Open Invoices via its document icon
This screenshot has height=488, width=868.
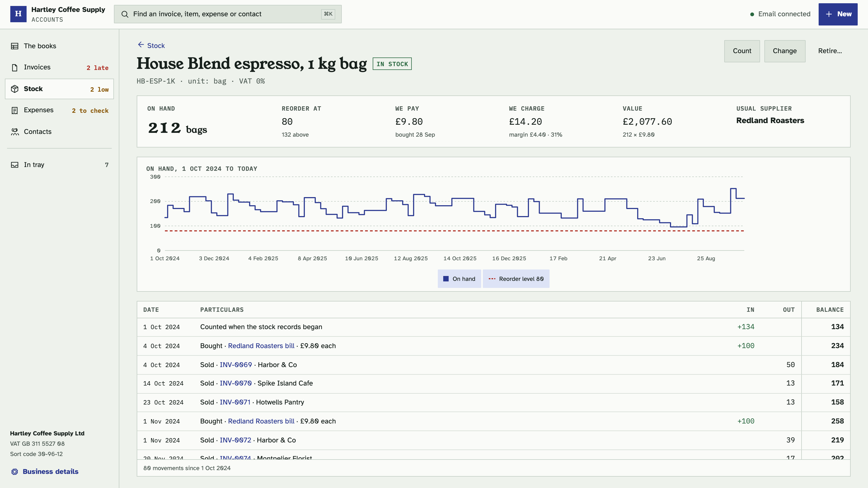coord(14,67)
